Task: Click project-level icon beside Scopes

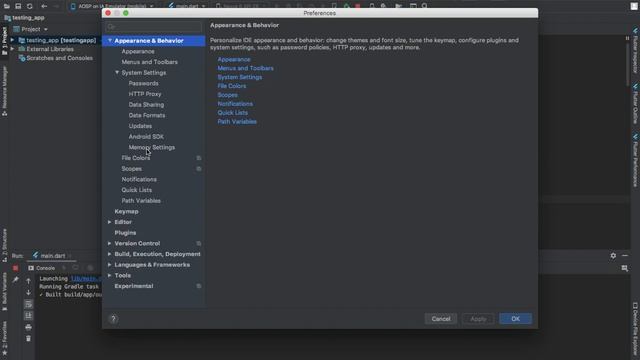Action: tap(199, 169)
